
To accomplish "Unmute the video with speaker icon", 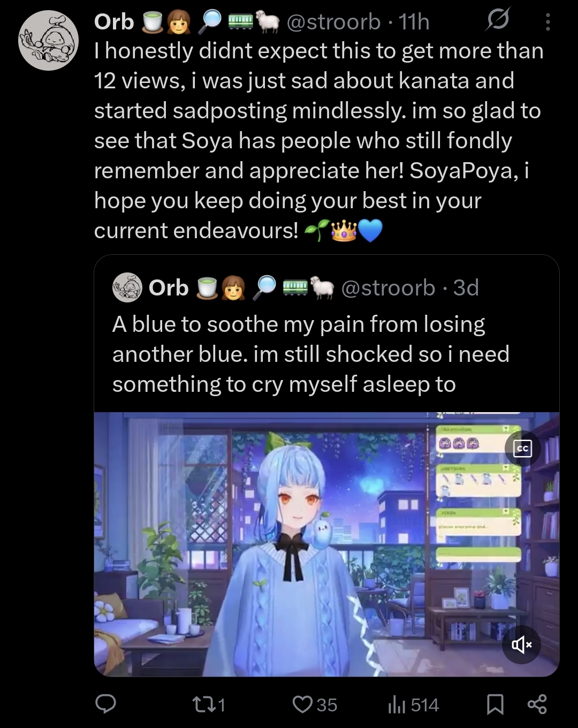I will tap(522, 644).
